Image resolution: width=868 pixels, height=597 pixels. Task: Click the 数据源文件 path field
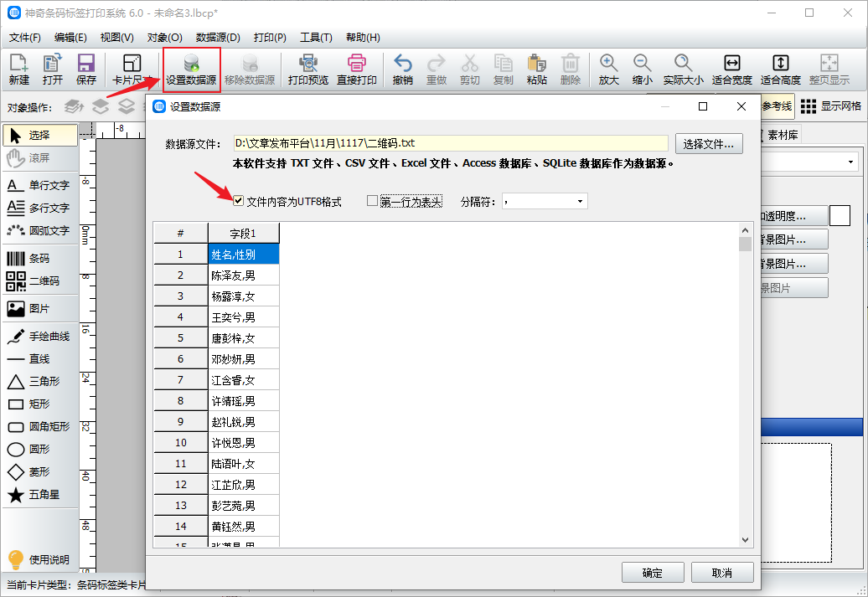click(451, 143)
